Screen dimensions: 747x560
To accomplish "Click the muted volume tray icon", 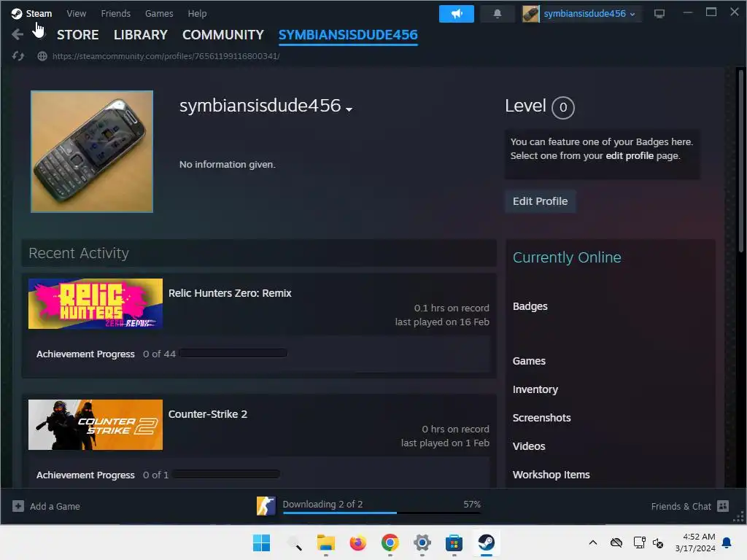I will [658, 542].
